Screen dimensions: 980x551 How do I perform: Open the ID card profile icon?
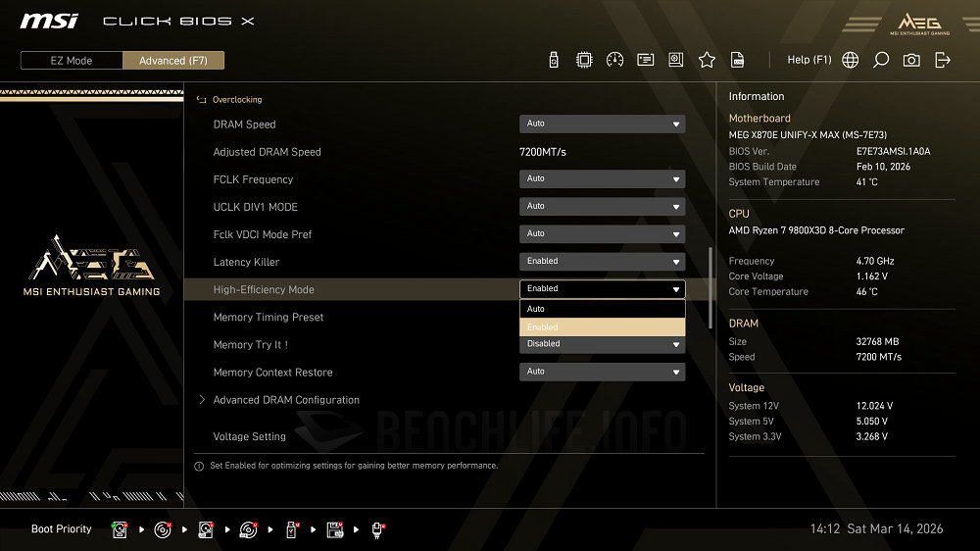pos(645,60)
